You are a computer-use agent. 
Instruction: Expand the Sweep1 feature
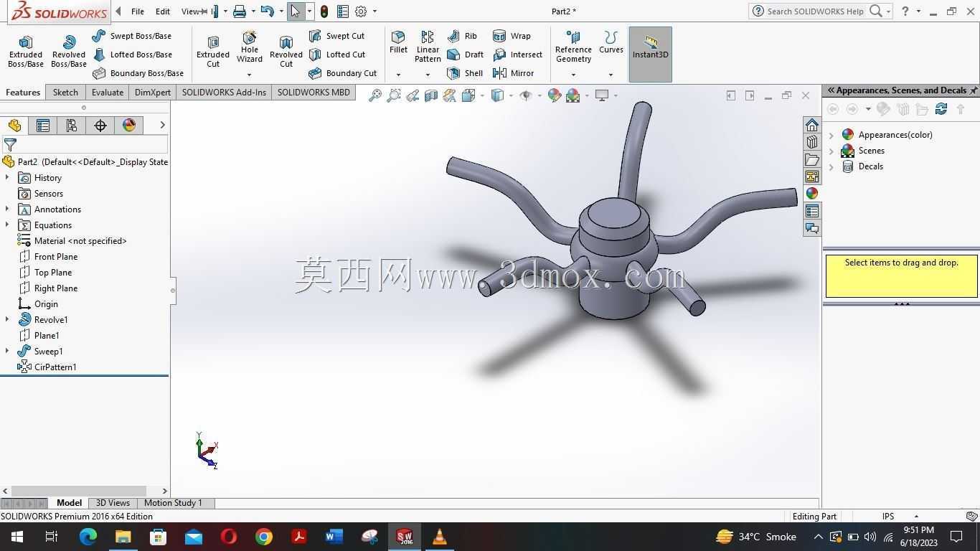coord(7,352)
